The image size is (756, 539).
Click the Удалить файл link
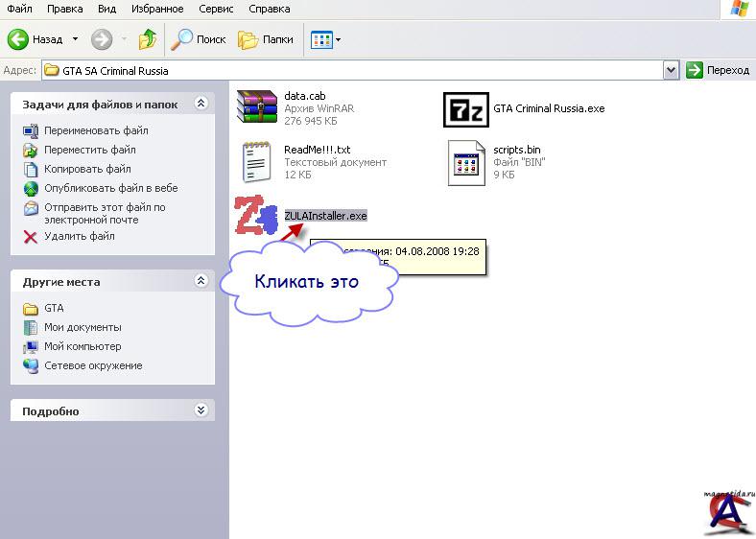click(79, 236)
